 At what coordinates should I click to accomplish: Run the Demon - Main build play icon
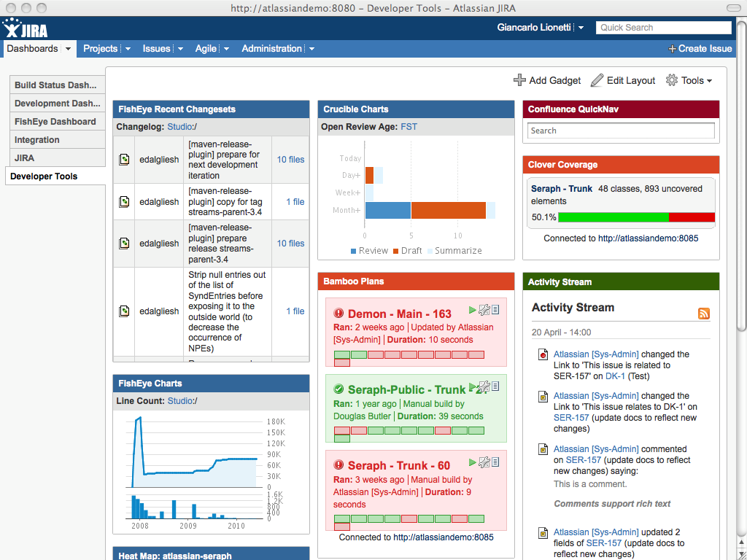[x=473, y=310]
